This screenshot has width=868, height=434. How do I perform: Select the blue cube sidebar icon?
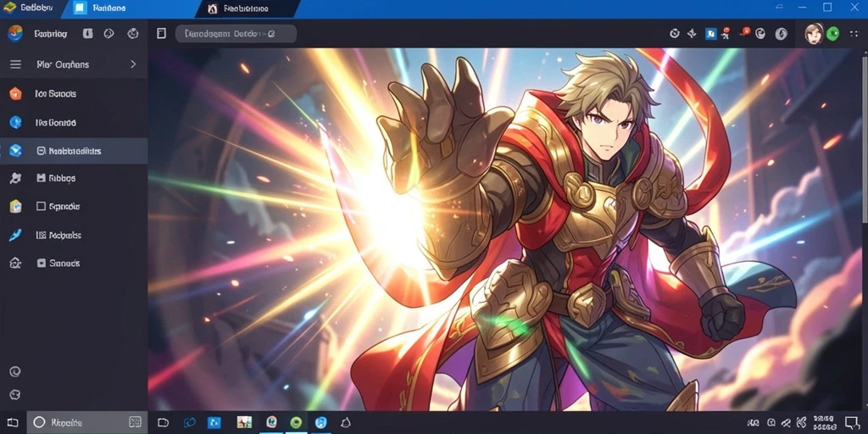point(15,151)
